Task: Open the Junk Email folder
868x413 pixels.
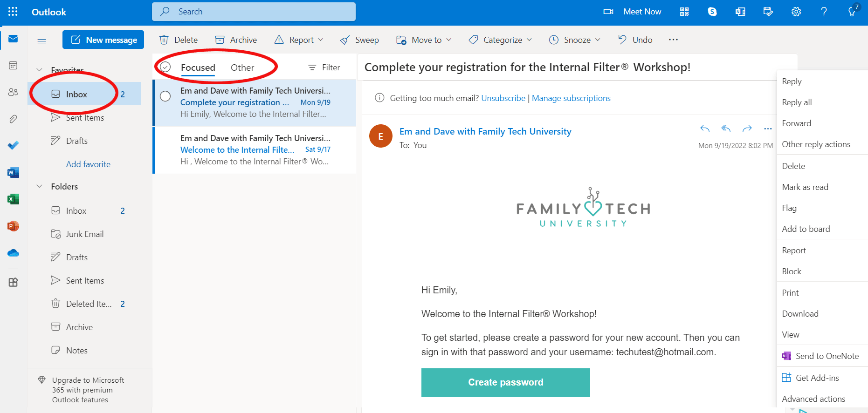Action: 84,234
